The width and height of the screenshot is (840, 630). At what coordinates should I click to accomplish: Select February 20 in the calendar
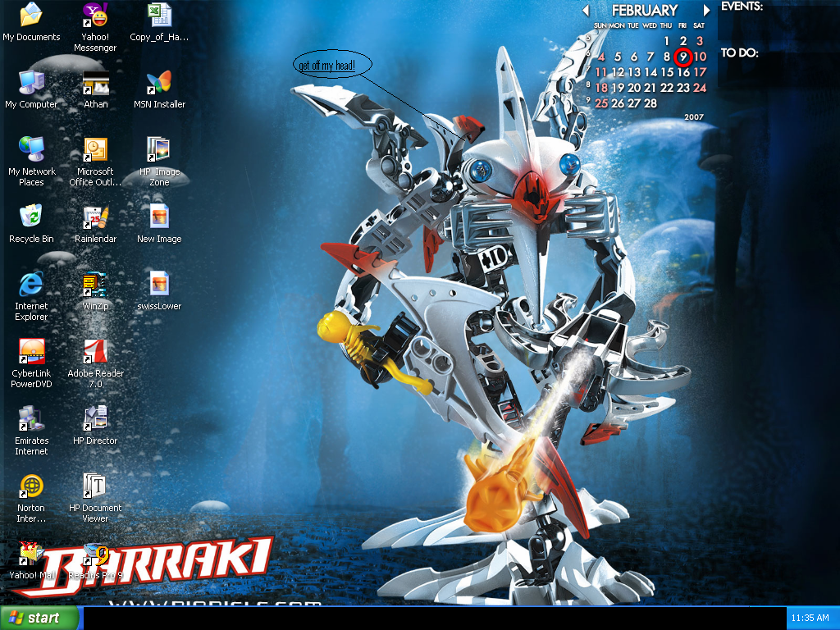634,88
